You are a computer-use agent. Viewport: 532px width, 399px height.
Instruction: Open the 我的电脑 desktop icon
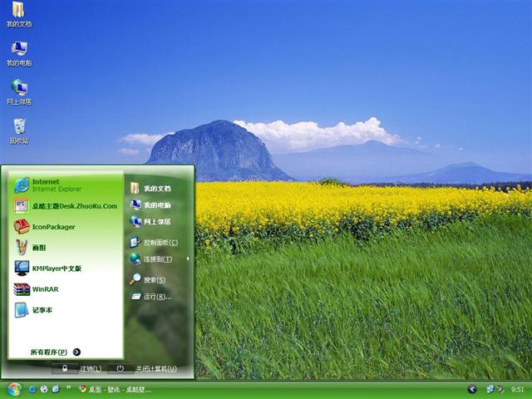click(x=19, y=53)
